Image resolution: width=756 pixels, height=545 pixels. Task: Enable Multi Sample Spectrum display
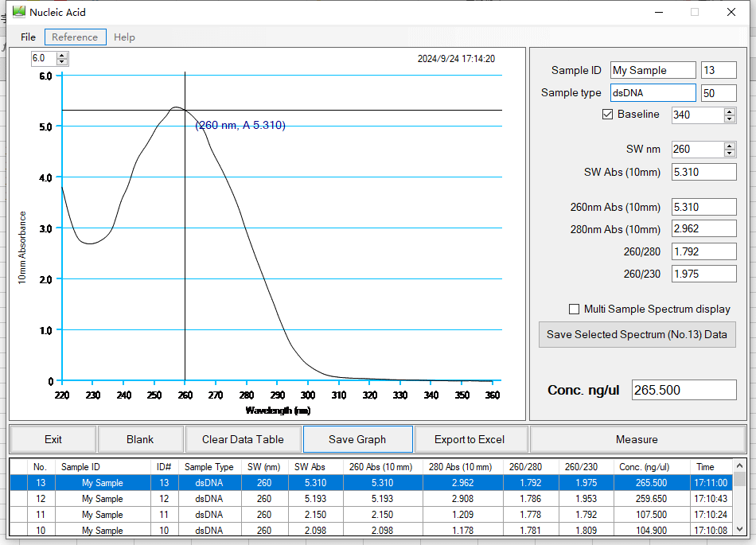[x=574, y=309]
